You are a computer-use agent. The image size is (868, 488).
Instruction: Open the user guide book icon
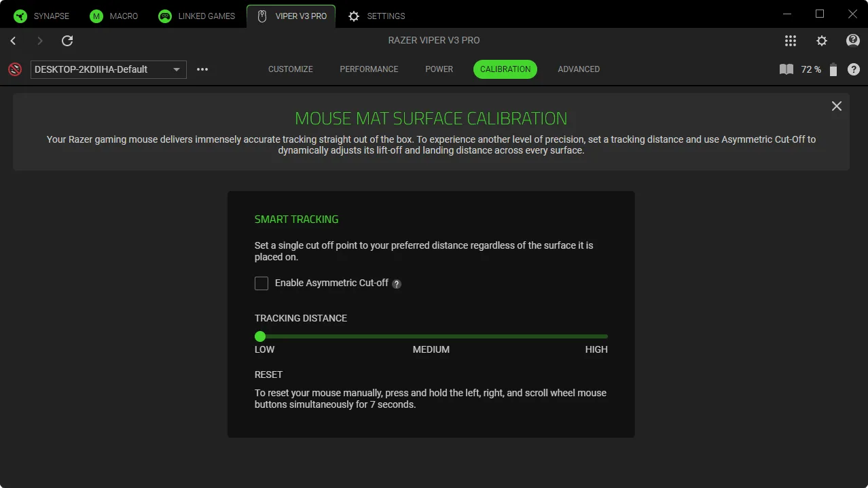click(786, 69)
